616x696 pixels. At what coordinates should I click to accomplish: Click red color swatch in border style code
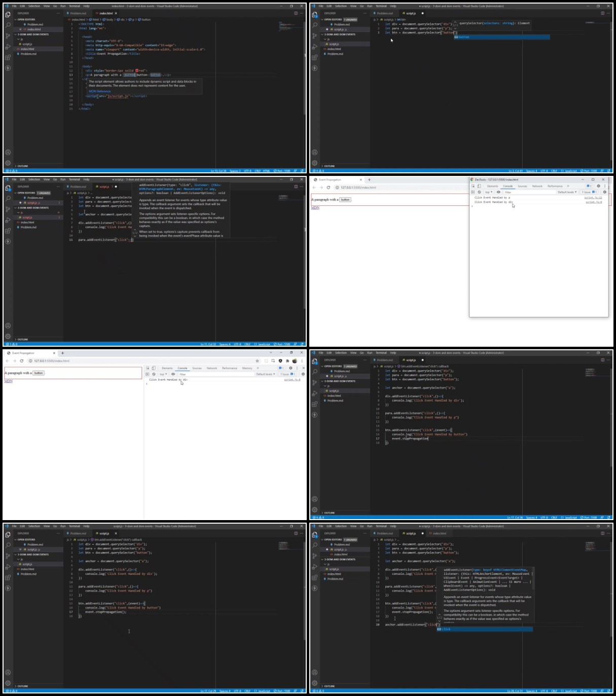[x=137, y=70]
